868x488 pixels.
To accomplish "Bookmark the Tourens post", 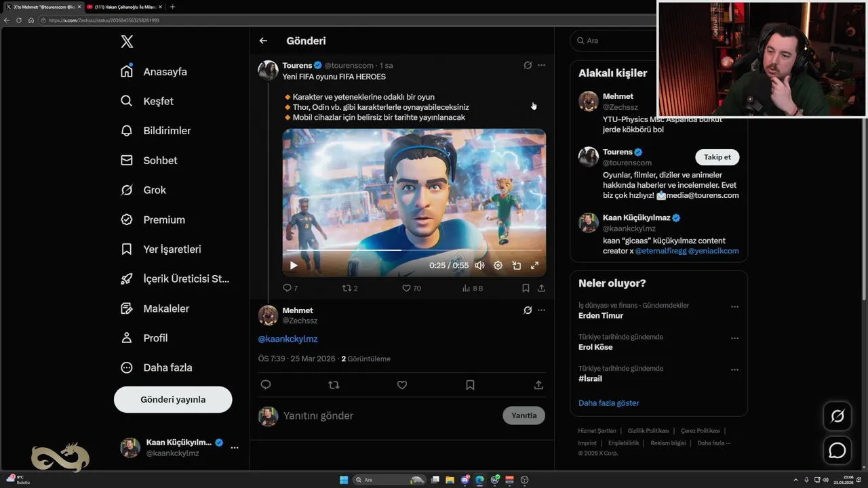I will point(526,288).
